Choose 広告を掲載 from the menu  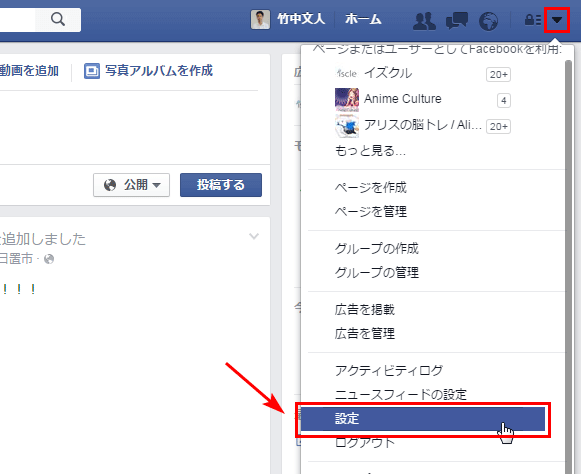[x=365, y=309]
